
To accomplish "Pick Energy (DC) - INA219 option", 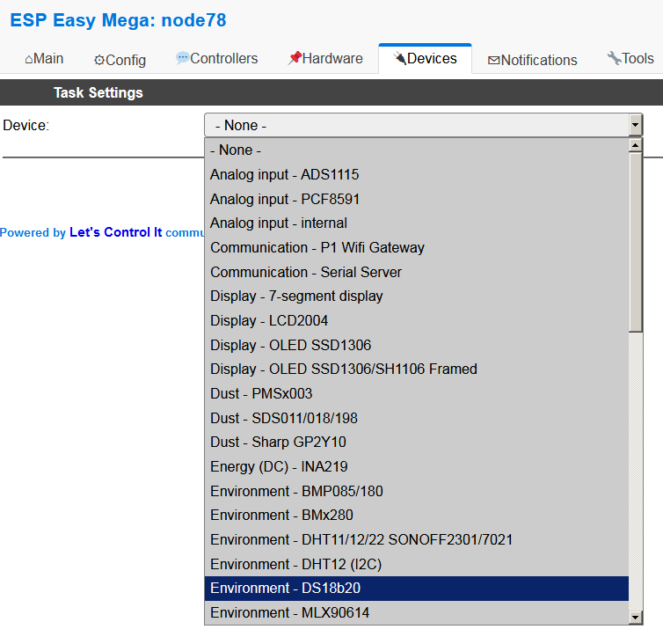I will click(x=416, y=466).
